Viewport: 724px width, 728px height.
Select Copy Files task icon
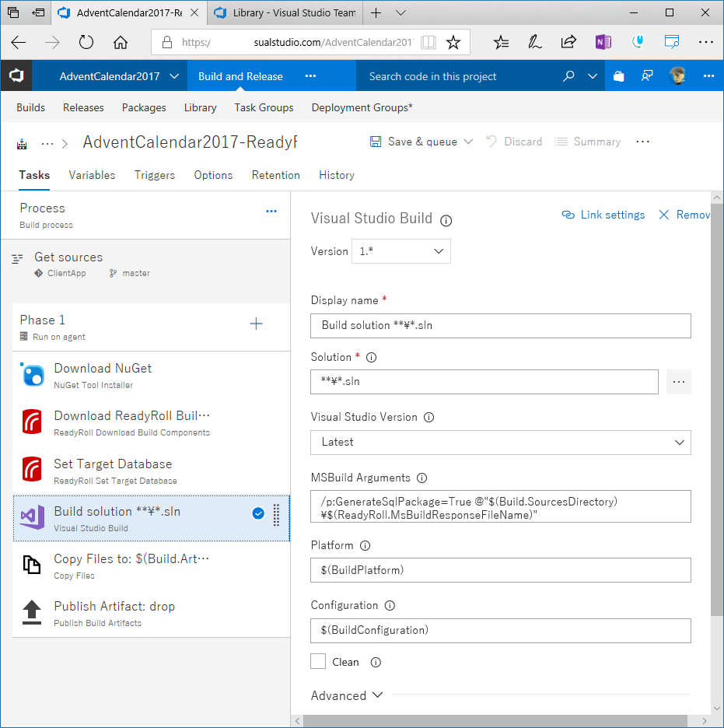32,565
